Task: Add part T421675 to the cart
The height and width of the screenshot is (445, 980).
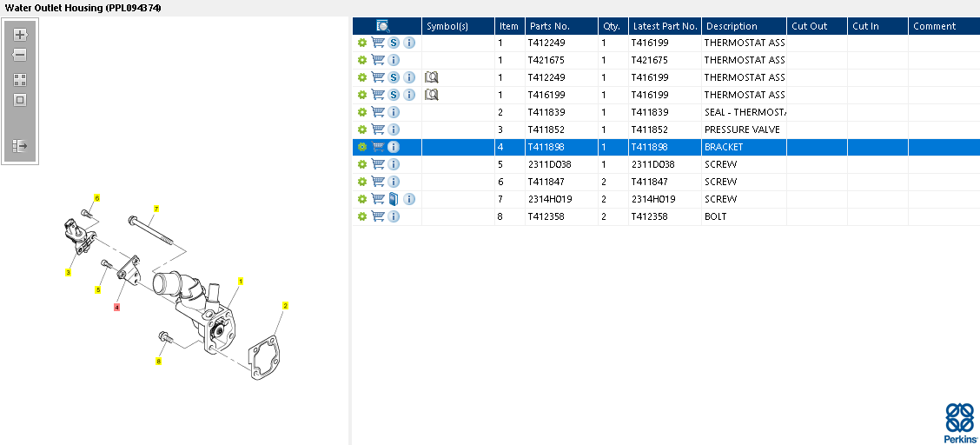Action: click(x=378, y=60)
